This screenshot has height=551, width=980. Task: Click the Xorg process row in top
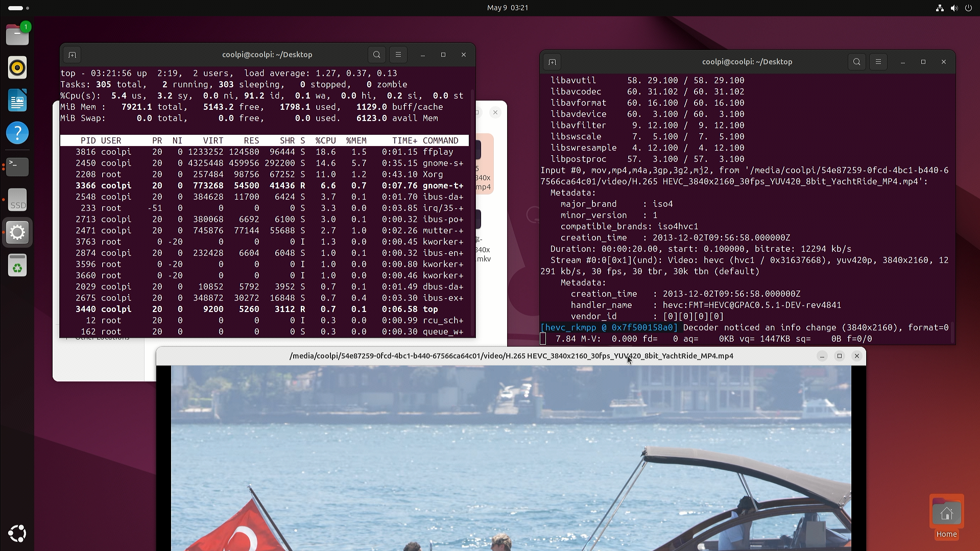(x=265, y=174)
